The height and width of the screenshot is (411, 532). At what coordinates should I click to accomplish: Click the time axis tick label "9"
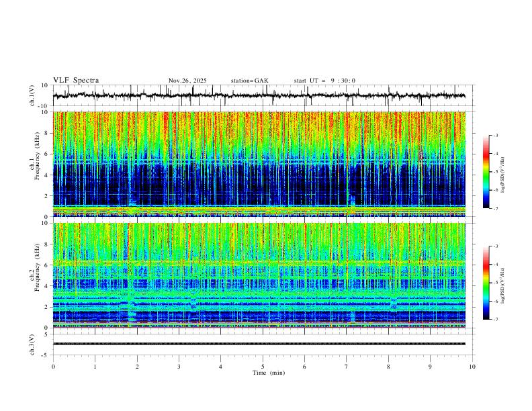coord(430,367)
